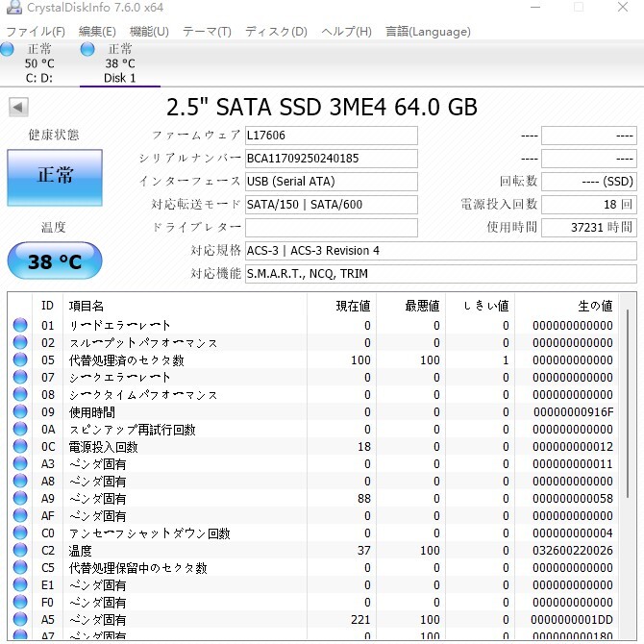Click status orb of attribute E1 row

tap(20, 584)
